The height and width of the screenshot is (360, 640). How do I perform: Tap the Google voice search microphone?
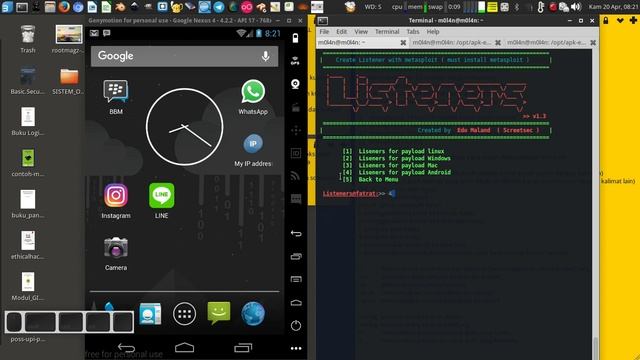[265, 56]
